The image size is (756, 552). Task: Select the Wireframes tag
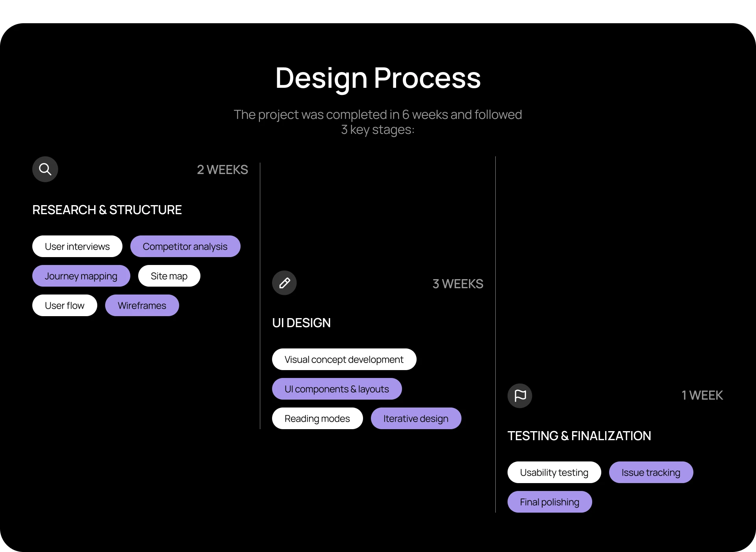pos(142,306)
